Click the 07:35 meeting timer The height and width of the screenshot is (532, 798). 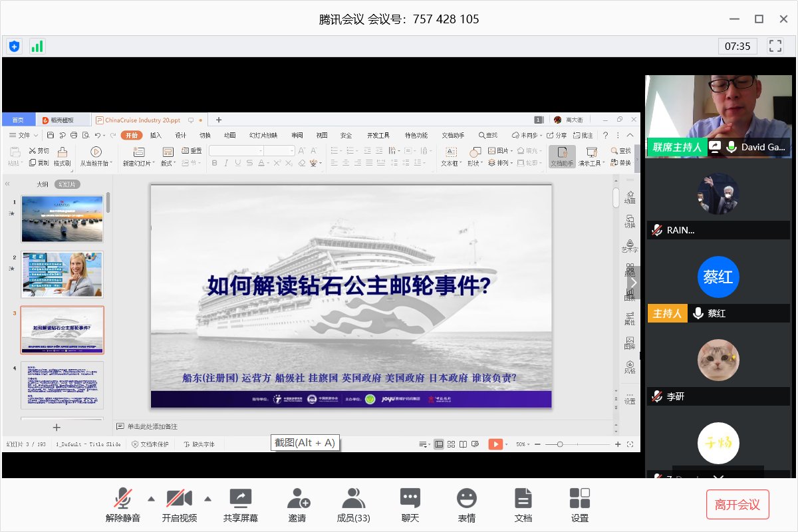[737, 46]
